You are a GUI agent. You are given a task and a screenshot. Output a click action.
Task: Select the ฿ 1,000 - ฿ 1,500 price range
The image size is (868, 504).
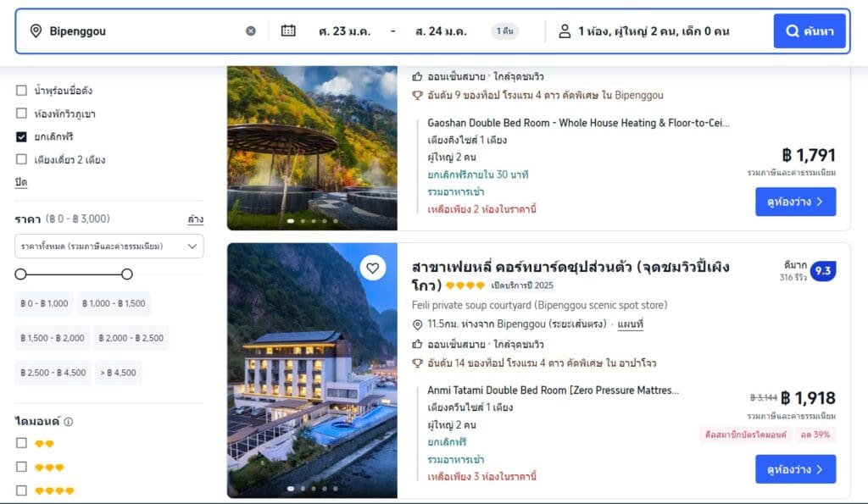point(114,303)
